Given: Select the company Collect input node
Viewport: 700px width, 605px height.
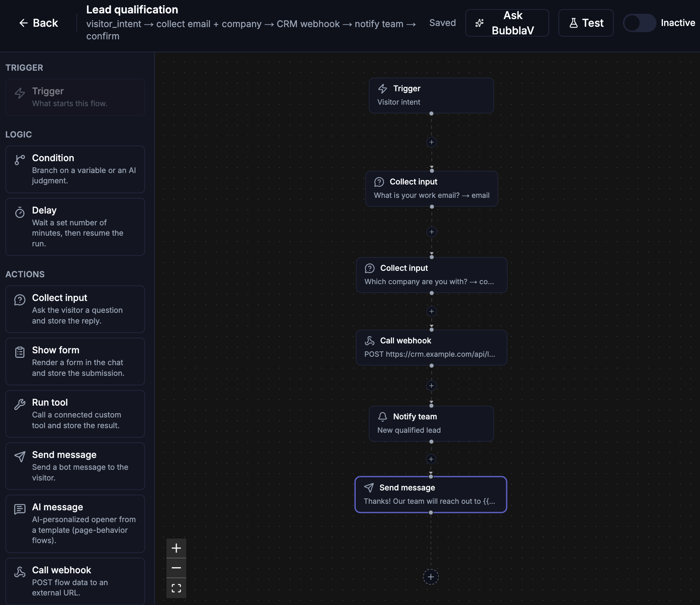Looking at the screenshot, I should coord(432,275).
